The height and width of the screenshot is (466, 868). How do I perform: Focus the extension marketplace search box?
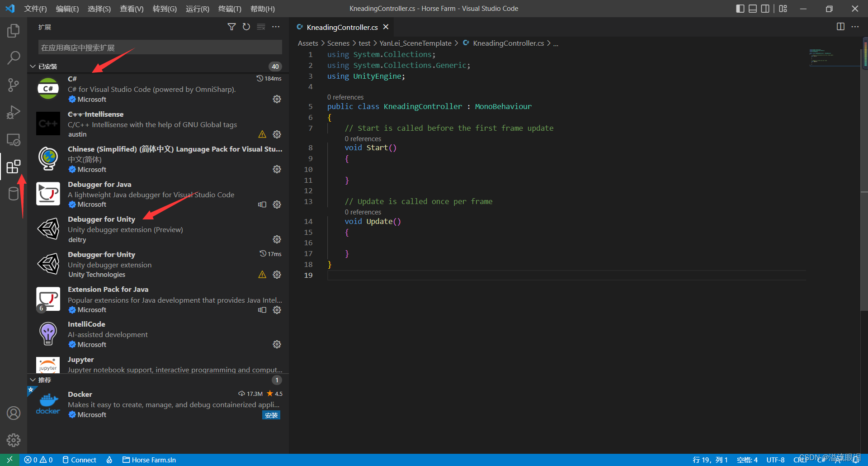pos(160,48)
